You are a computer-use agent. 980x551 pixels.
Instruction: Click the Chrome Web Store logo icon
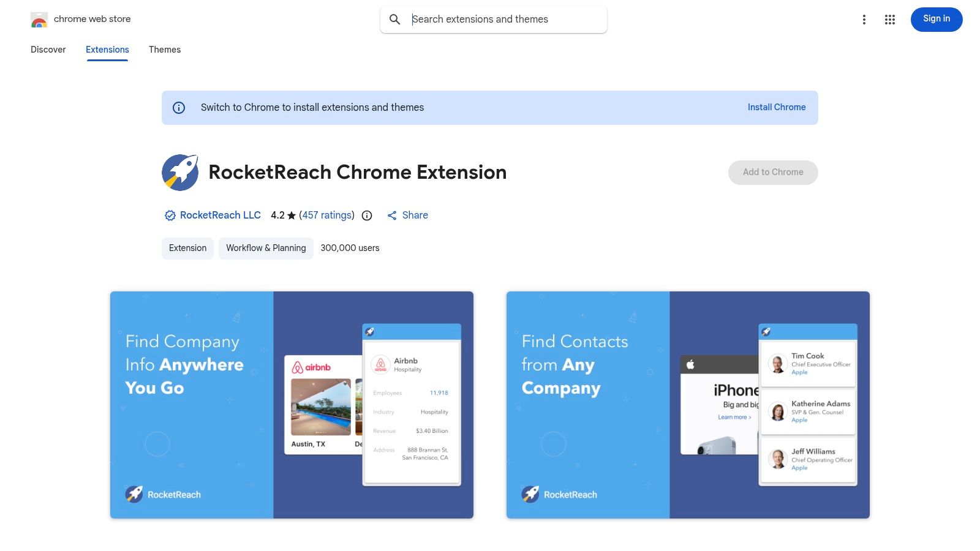[x=39, y=20]
